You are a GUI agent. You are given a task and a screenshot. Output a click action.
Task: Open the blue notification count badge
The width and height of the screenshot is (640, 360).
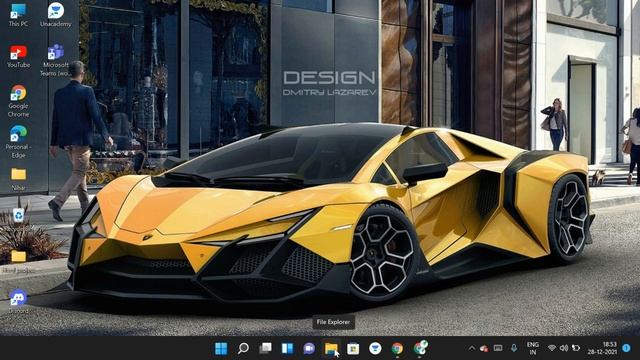[627, 348]
